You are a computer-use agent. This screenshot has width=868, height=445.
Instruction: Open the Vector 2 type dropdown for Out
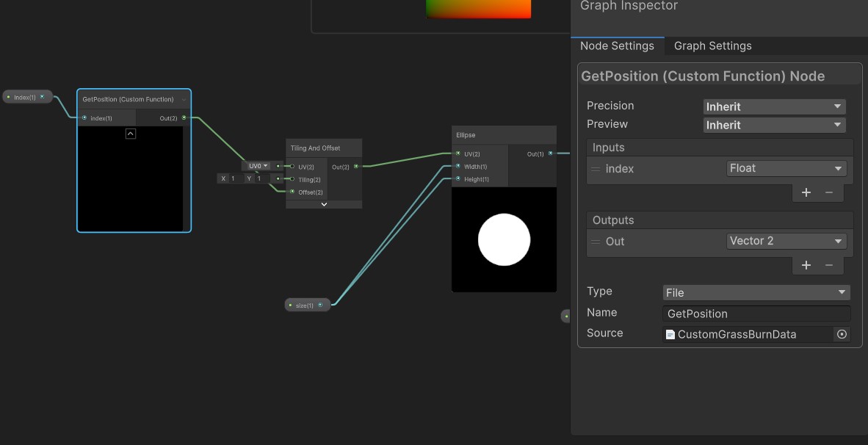coord(786,241)
